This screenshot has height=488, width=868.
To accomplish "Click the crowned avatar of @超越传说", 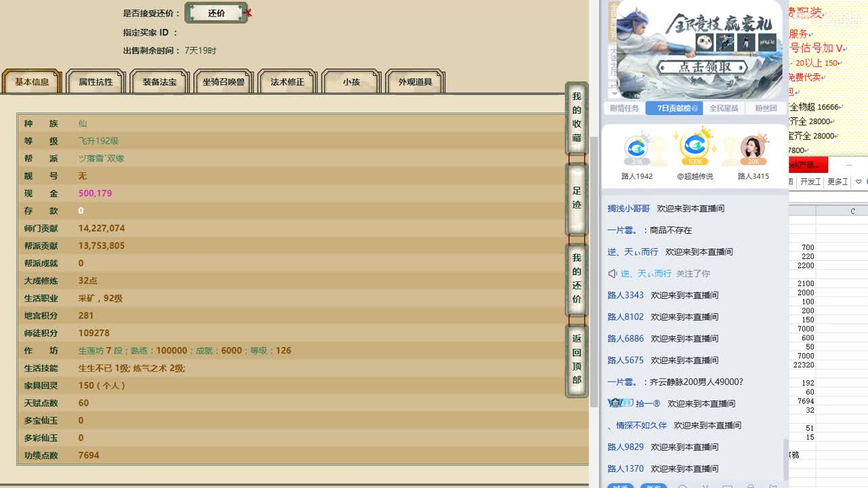I will pyautogui.click(x=695, y=145).
